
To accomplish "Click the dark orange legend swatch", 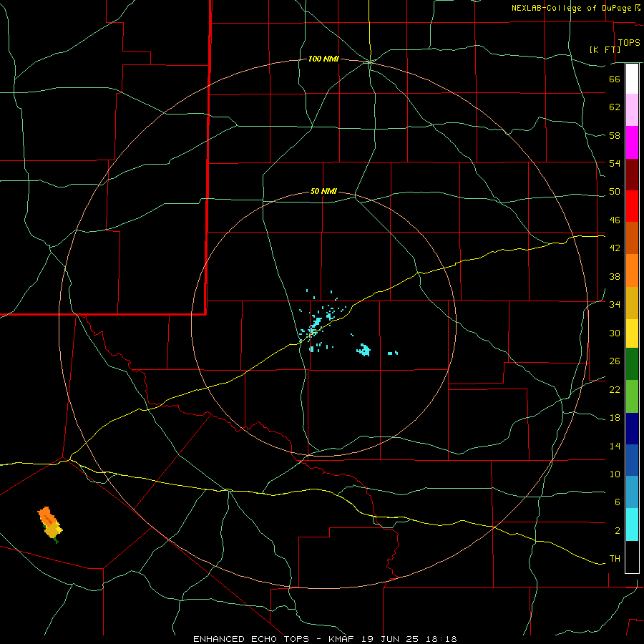I will click(x=632, y=238).
